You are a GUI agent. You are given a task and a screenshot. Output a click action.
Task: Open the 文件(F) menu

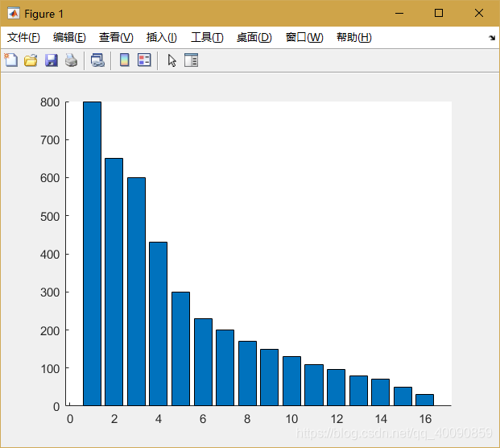coord(23,37)
